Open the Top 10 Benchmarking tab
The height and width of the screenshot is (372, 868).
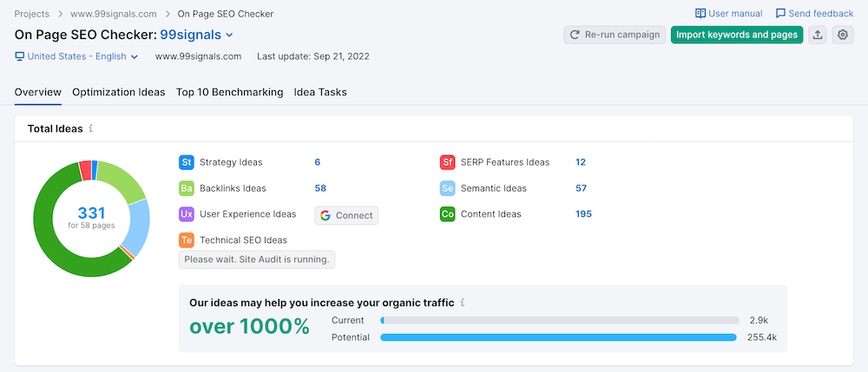click(x=229, y=92)
